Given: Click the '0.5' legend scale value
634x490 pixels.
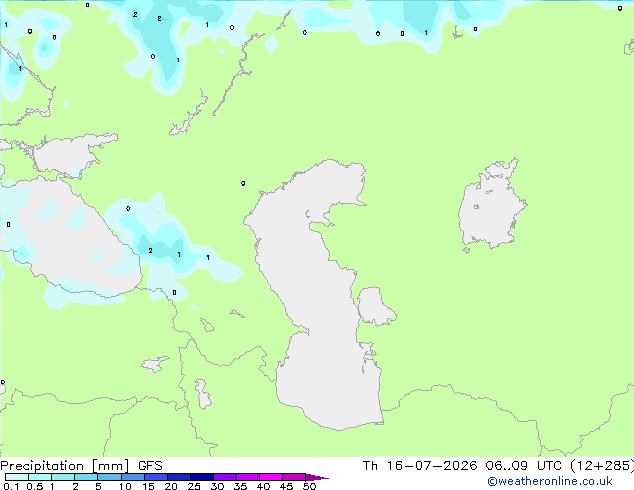Looking at the screenshot, I should [x=35, y=486].
